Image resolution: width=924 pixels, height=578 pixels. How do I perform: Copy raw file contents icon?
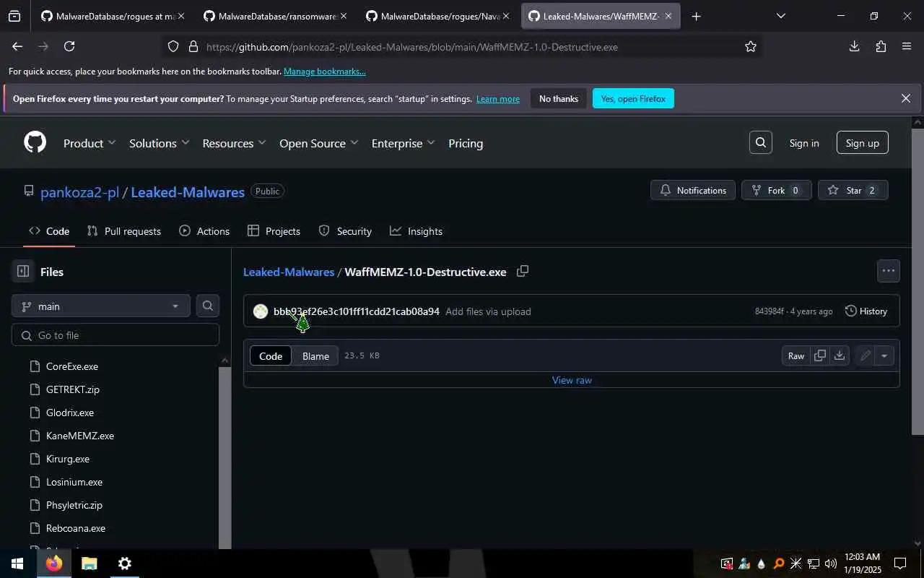click(x=820, y=355)
